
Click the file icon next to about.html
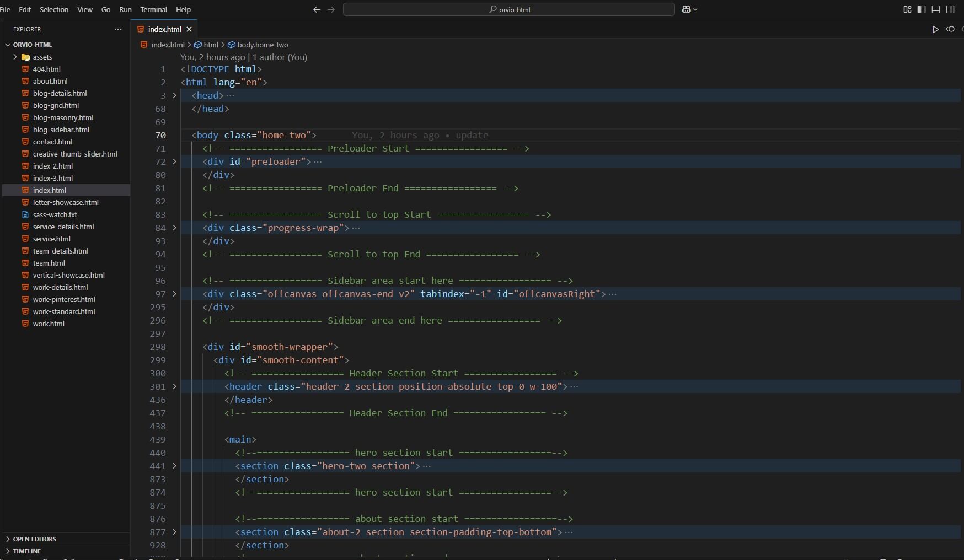25,81
